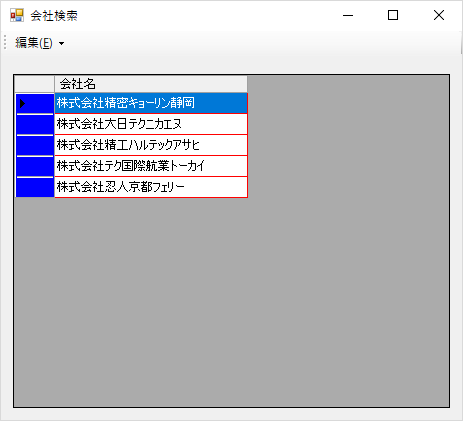The width and height of the screenshot is (463, 421).
Task: Click the row header of 株式会社忍人京都フェリー
Action: point(35,187)
